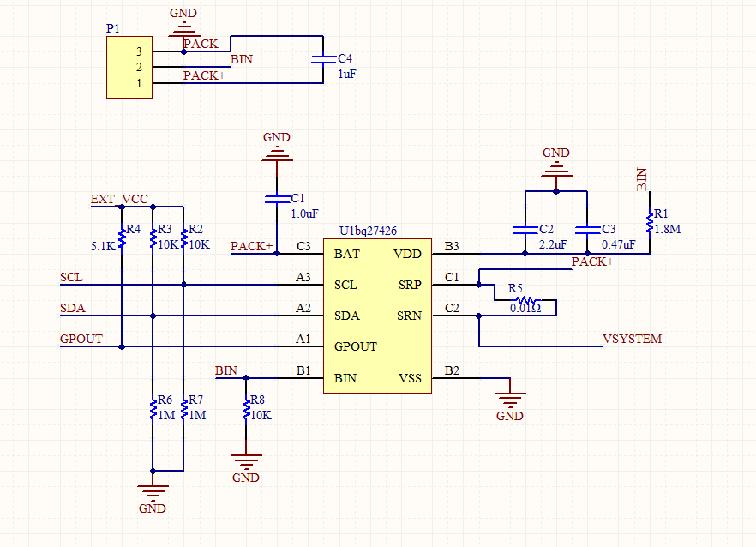
Task: Click the SRP pin name inside U1
Action: pos(410,286)
